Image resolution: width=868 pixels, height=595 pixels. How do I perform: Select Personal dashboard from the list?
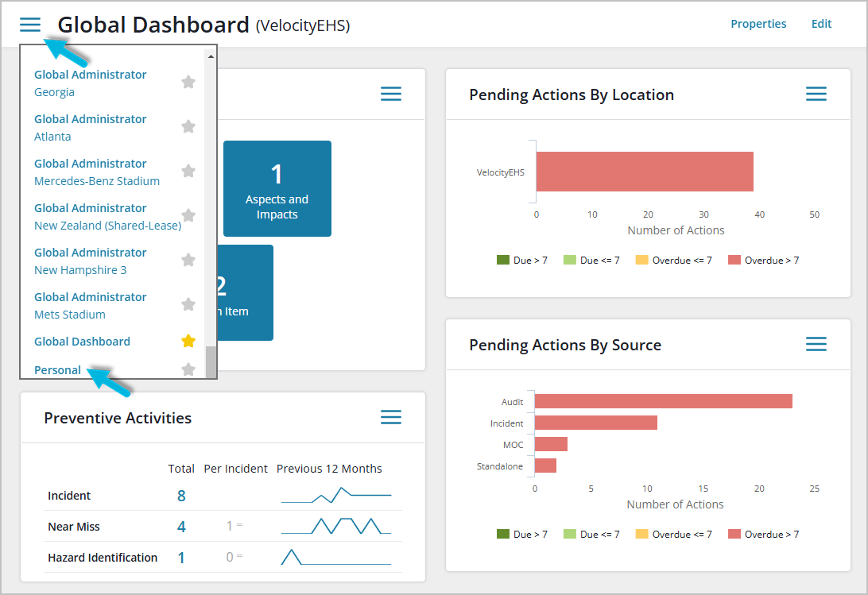(x=58, y=370)
